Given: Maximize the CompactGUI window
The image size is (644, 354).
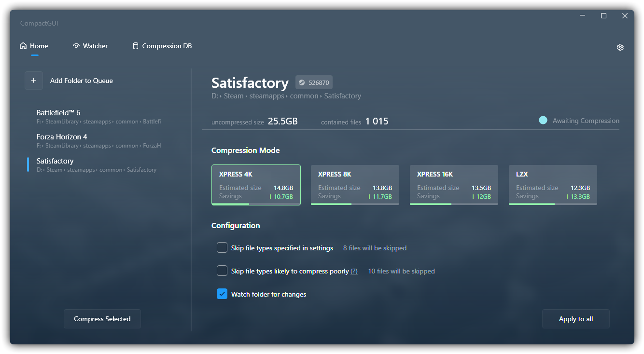Looking at the screenshot, I should click(603, 16).
